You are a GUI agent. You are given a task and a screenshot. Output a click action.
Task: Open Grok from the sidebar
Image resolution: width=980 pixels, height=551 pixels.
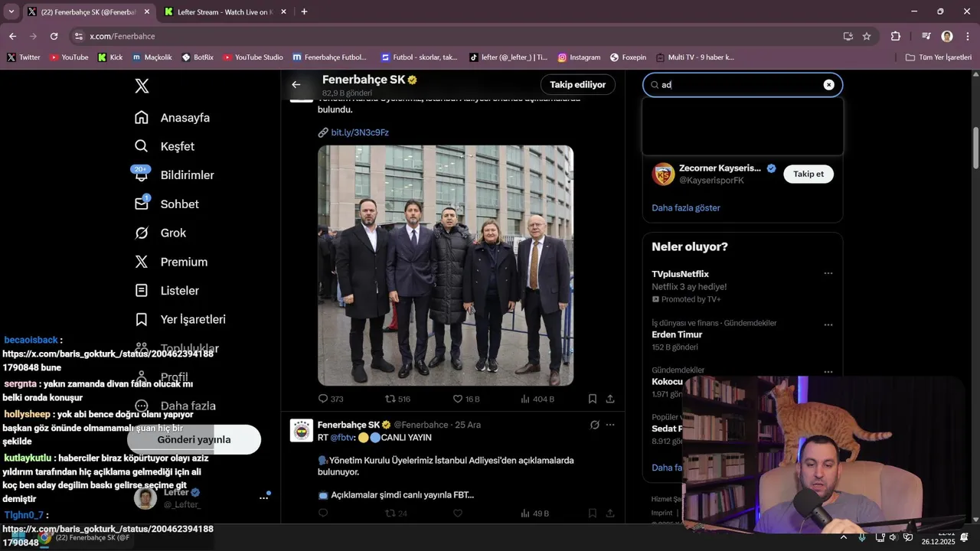point(160,233)
